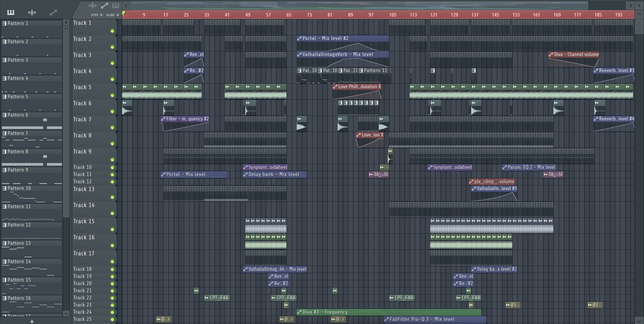Toggle the SLIDE editing mode
644x324 pixels.
click(x=118, y=15)
